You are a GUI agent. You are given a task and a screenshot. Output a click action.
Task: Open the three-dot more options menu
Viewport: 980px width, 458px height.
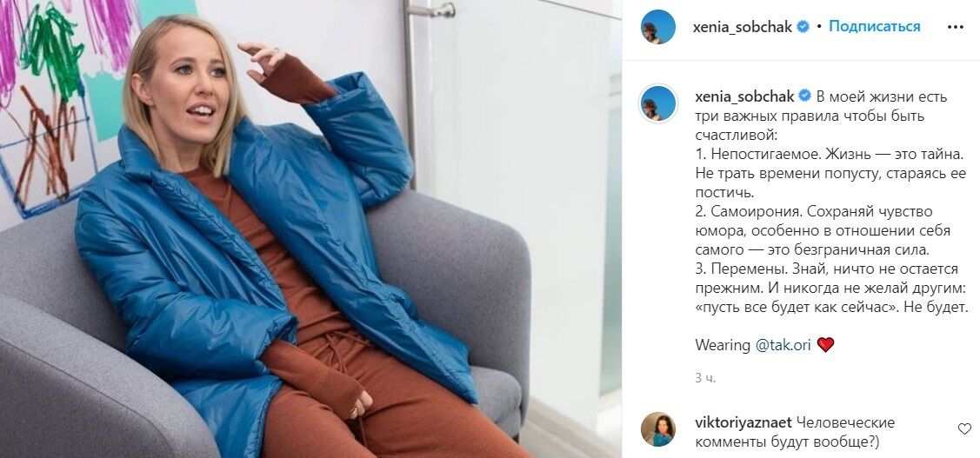pyautogui.click(x=955, y=27)
